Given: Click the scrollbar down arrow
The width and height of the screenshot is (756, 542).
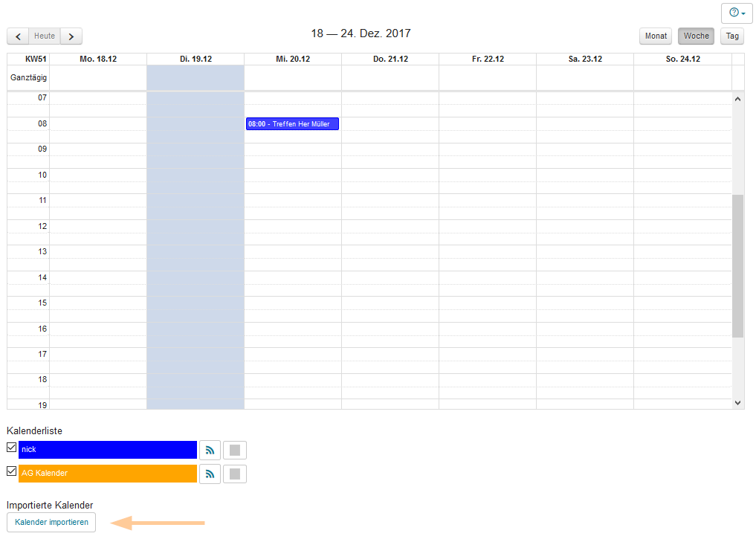Looking at the screenshot, I should 737,401.
